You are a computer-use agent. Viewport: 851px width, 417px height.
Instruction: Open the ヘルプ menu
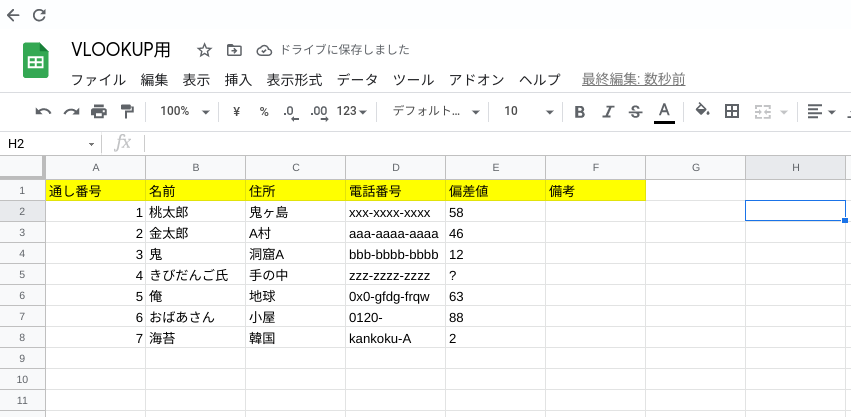point(539,80)
